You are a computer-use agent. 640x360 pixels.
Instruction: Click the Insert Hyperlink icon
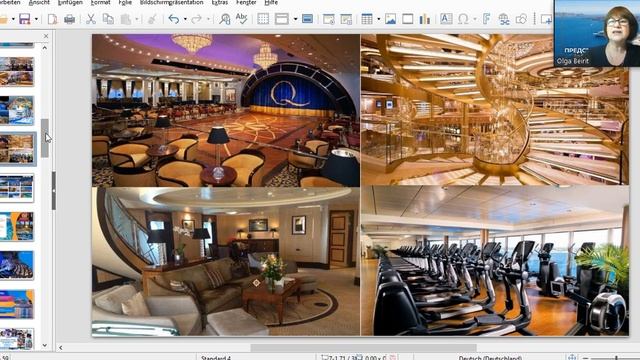pos(504,19)
